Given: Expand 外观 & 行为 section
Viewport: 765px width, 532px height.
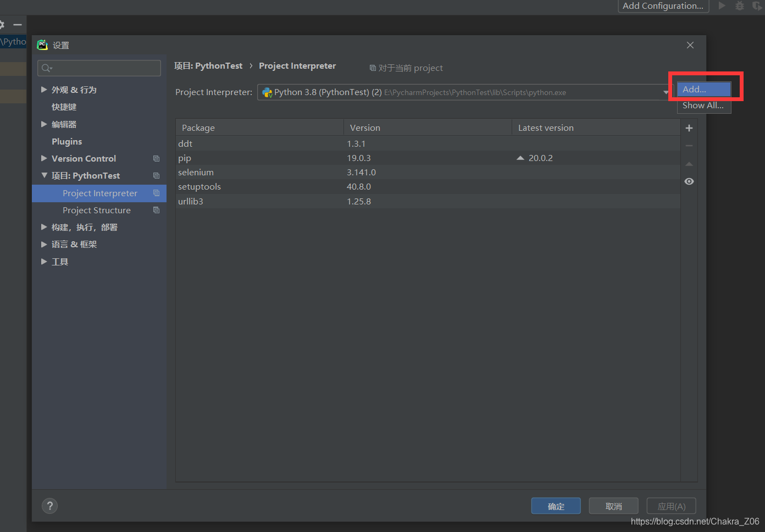Looking at the screenshot, I should click(44, 90).
